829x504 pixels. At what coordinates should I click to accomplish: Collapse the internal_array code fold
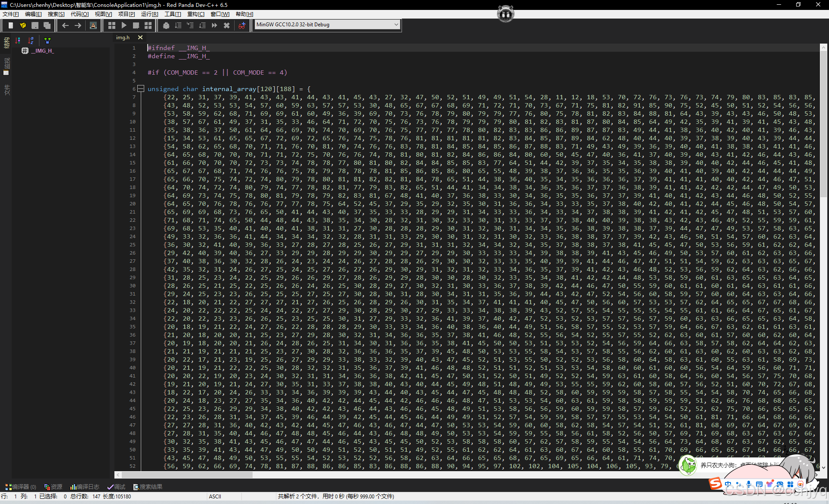pyautogui.click(x=140, y=89)
